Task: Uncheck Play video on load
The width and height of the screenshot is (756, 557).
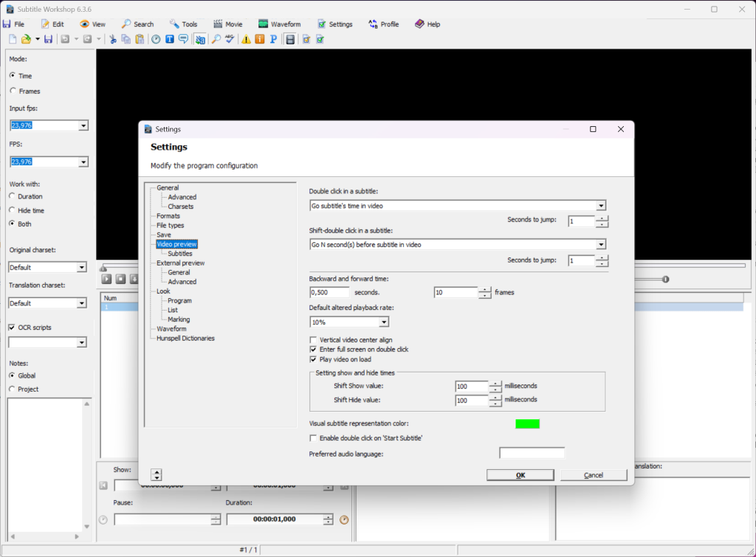Action: 313,359
